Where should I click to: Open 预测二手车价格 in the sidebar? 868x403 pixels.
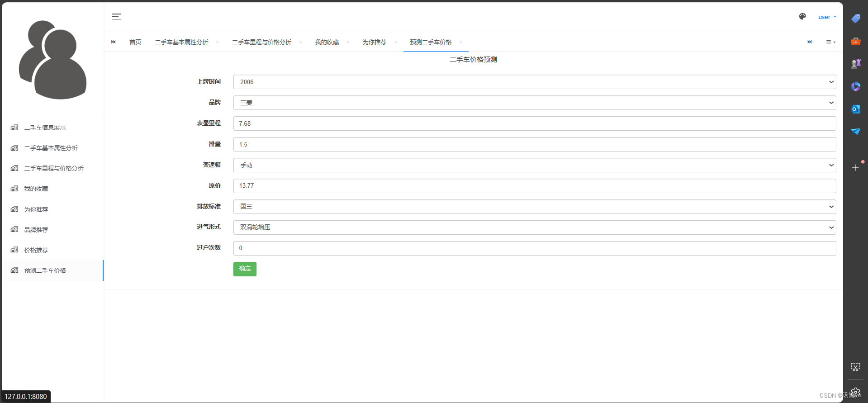click(x=52, y=270)
